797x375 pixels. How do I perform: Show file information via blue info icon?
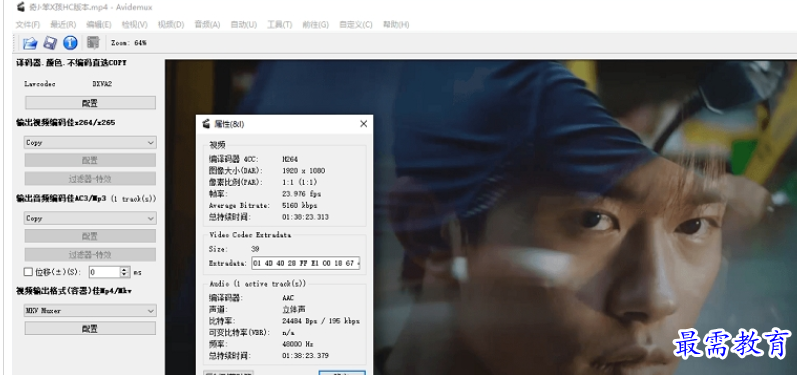[70, 43]
